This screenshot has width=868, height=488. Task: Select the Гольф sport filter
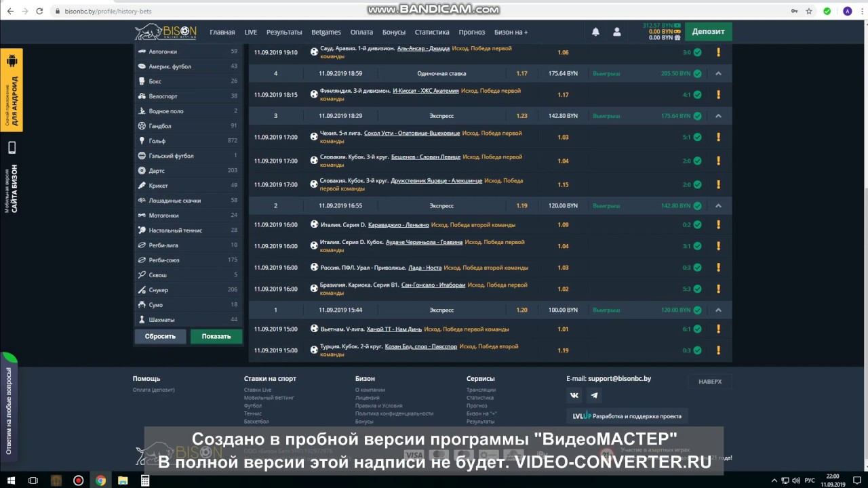coord(189,141)
